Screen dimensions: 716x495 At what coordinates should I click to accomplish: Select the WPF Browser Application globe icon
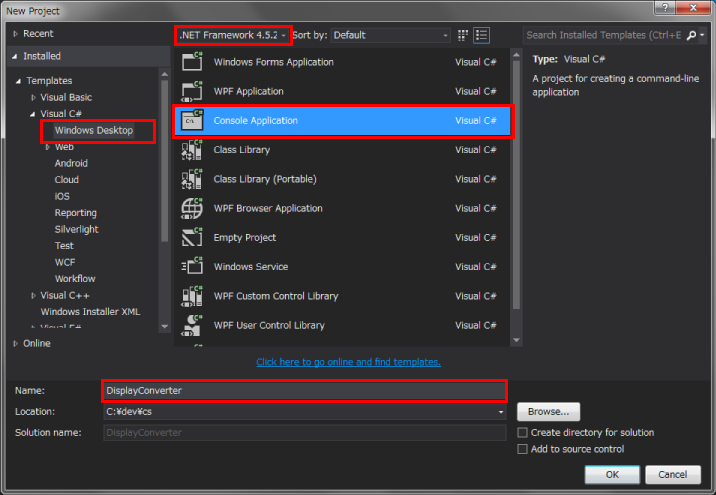pos(192,208)
